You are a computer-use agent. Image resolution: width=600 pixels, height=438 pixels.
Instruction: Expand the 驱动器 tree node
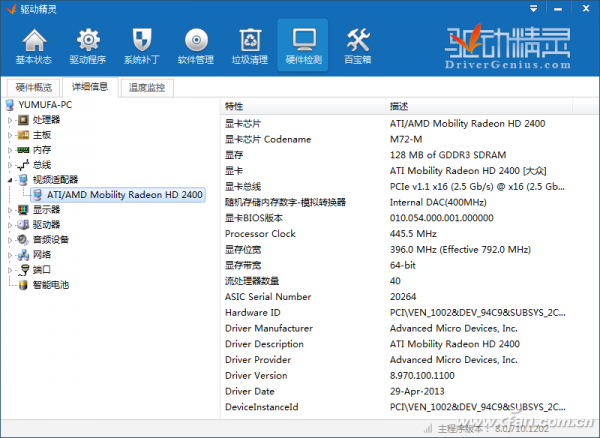(x=10, y=225)
